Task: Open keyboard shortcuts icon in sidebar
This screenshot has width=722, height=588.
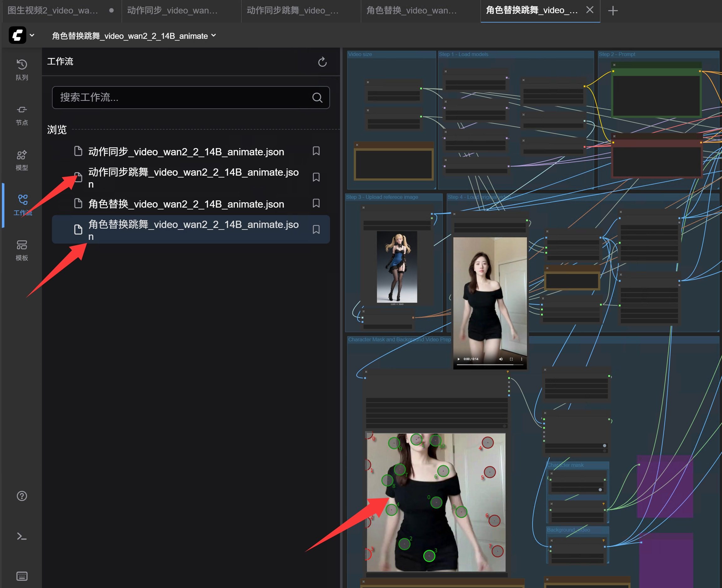Action: [22, 576]
